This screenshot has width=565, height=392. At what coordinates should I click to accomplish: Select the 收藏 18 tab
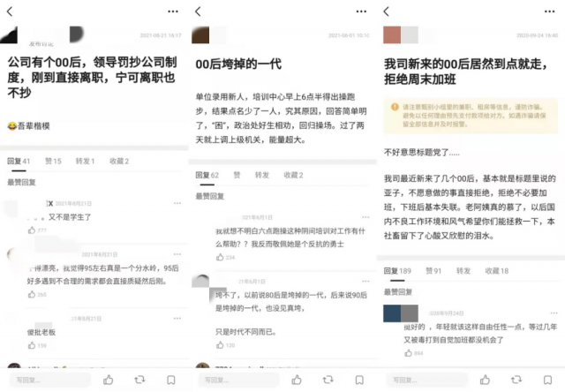click(496, 271)
